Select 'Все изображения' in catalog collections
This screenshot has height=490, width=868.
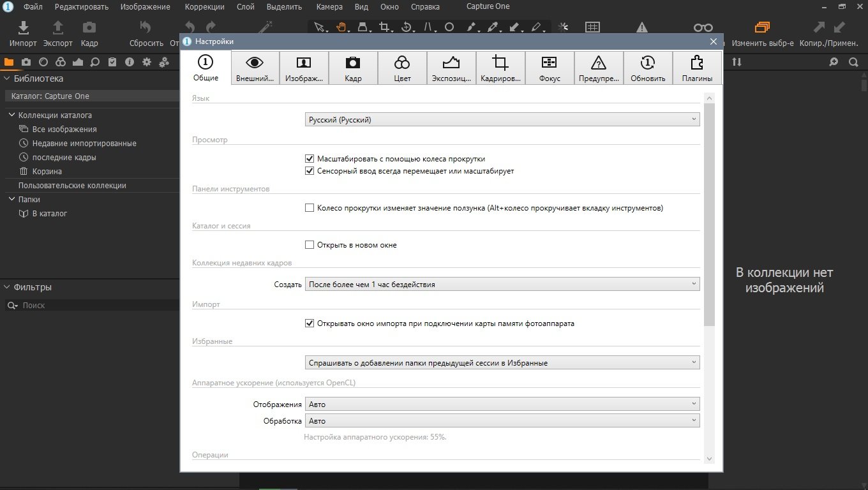coord(64,130)
